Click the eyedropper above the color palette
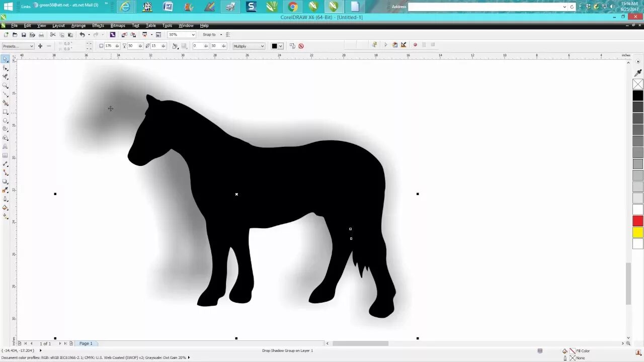 pyautogui.click(x=638, y=73)
